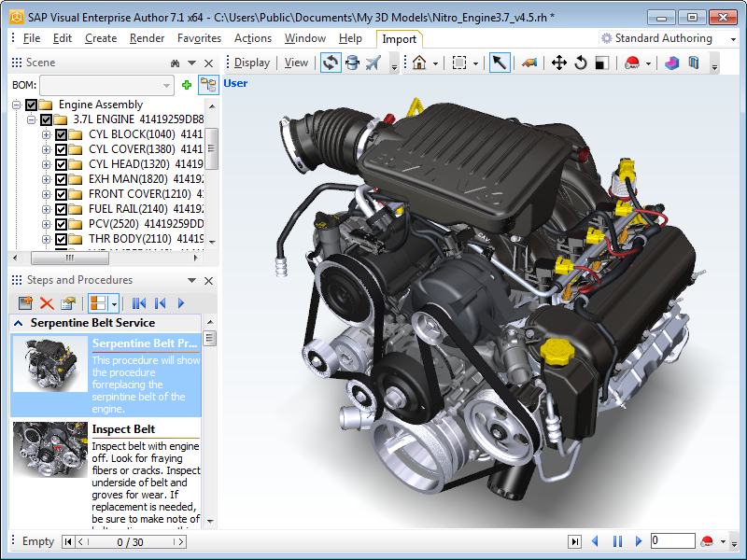Screen dimensions: 747x560
Task: Click the green plus icon beside BOM
Action: [187, 85]
